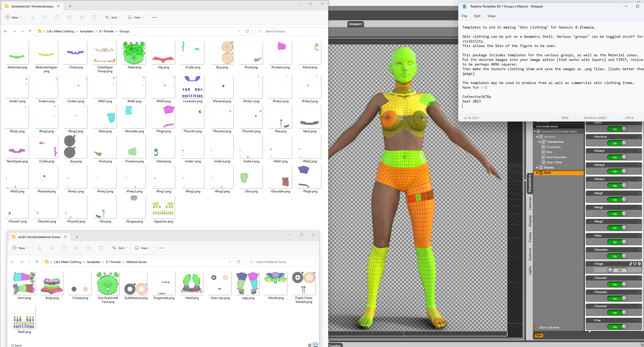Click New button in Material Zones window
This screenshot has width=644, height=347.
point(20,248)
